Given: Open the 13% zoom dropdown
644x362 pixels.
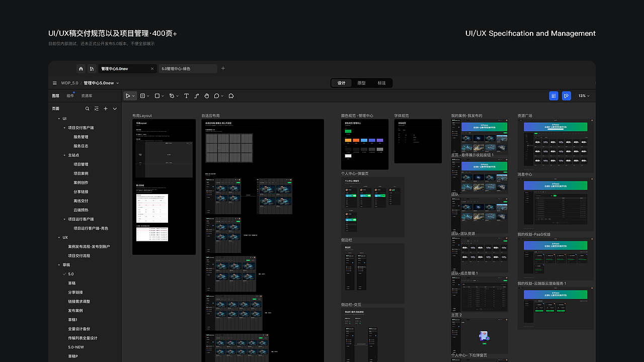Looking at the screenshot, I should click(584, 96).
